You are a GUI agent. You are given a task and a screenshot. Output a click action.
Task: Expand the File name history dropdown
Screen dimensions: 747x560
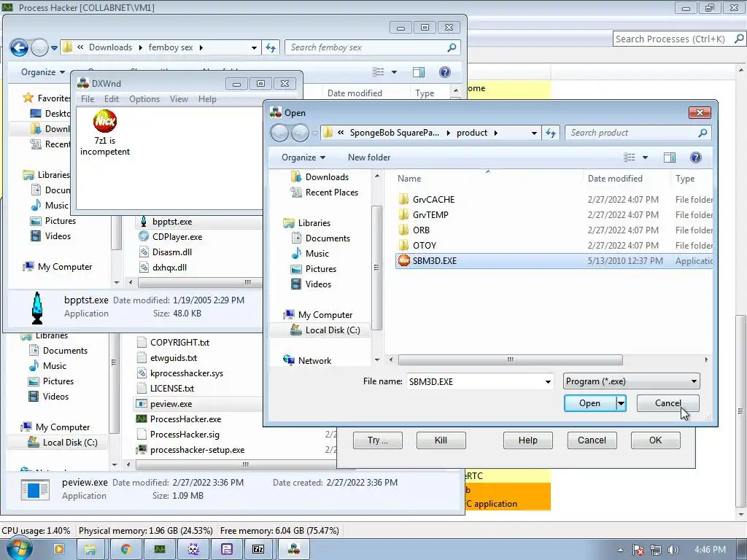point(548,381)
